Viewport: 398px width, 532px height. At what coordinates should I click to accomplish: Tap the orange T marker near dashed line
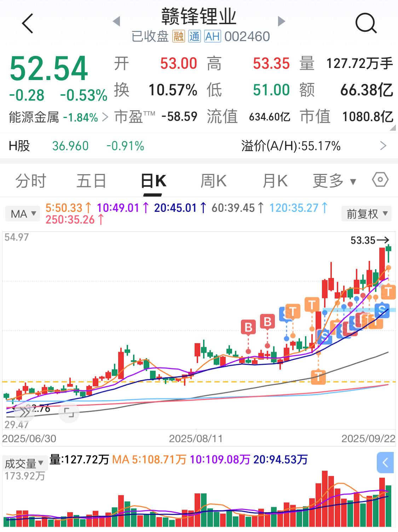[318, 377]
